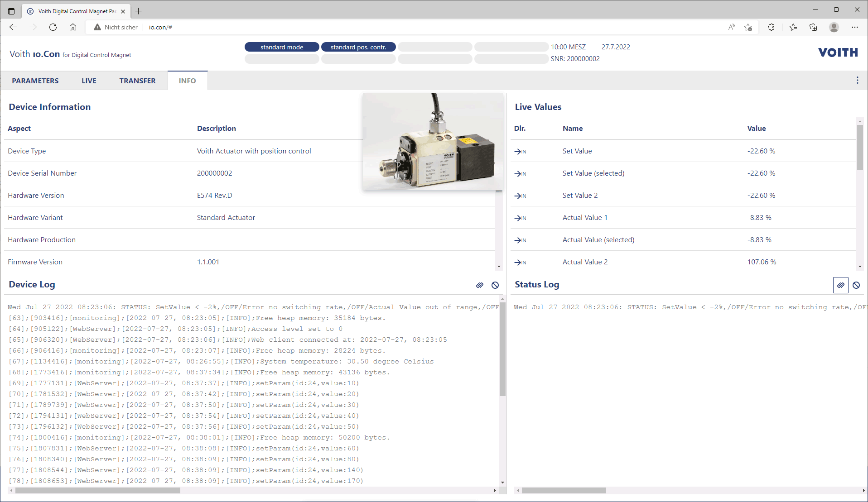Click the Device Log attach/link icon

point(480,285)
